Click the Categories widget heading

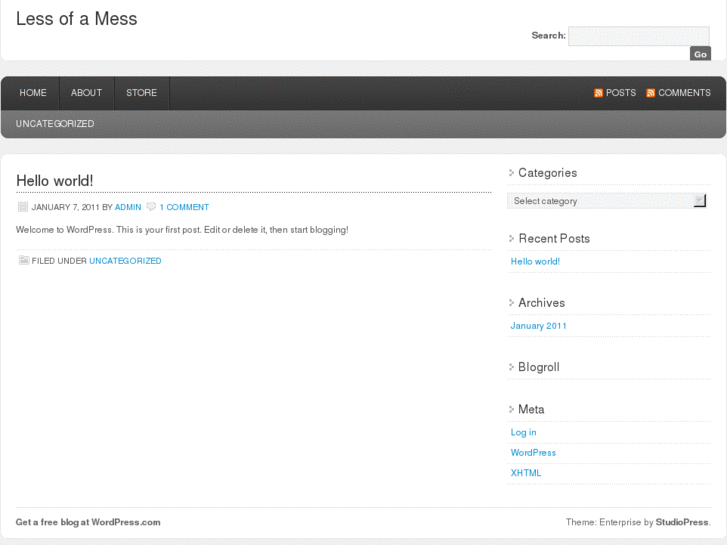[x=548, y=173]
